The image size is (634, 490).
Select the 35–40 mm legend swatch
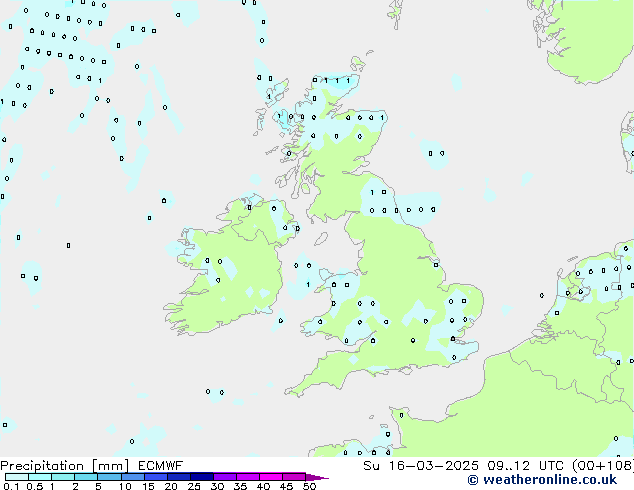click(247, 477)
